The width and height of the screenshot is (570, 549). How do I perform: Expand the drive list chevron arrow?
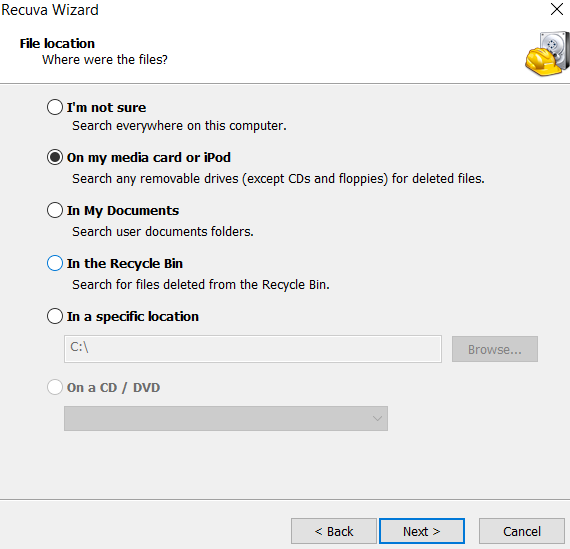[377, 418]
